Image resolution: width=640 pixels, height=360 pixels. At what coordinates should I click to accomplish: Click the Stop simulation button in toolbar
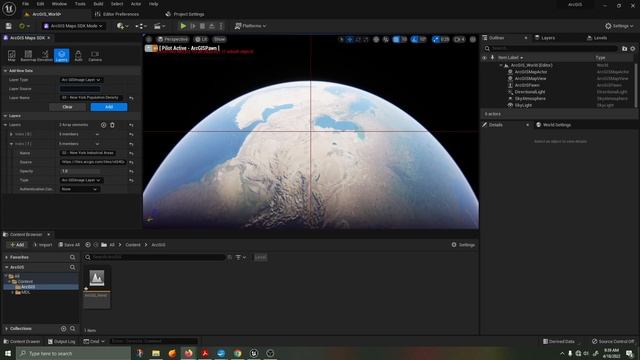pyautogui.click(x=202, y=26)
